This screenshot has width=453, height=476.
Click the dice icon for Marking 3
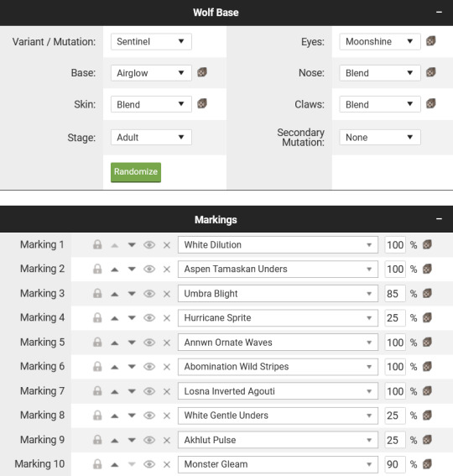(x=427, y=294)
